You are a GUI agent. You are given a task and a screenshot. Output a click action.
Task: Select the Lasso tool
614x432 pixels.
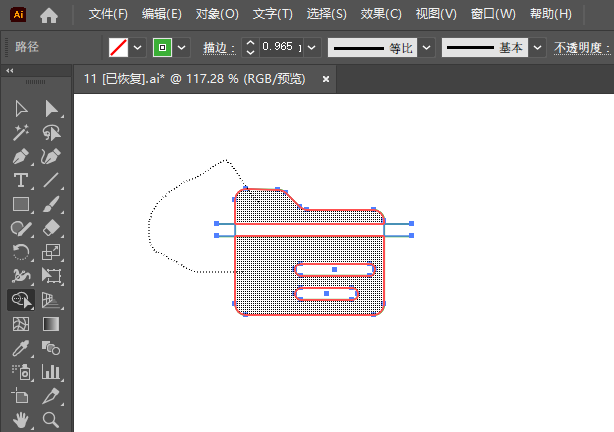click(x=51, y=133)
